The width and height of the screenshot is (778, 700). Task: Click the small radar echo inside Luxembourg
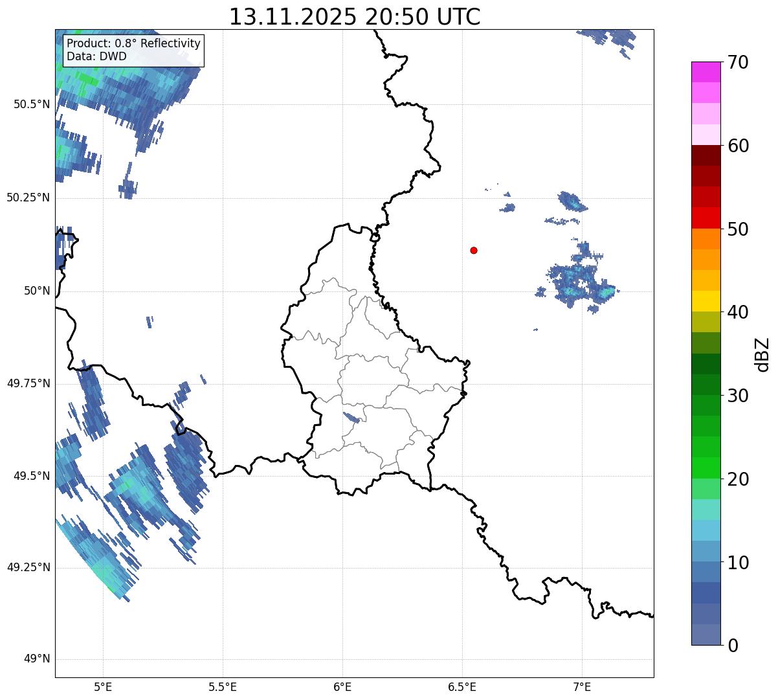click(x=351, y=418)
